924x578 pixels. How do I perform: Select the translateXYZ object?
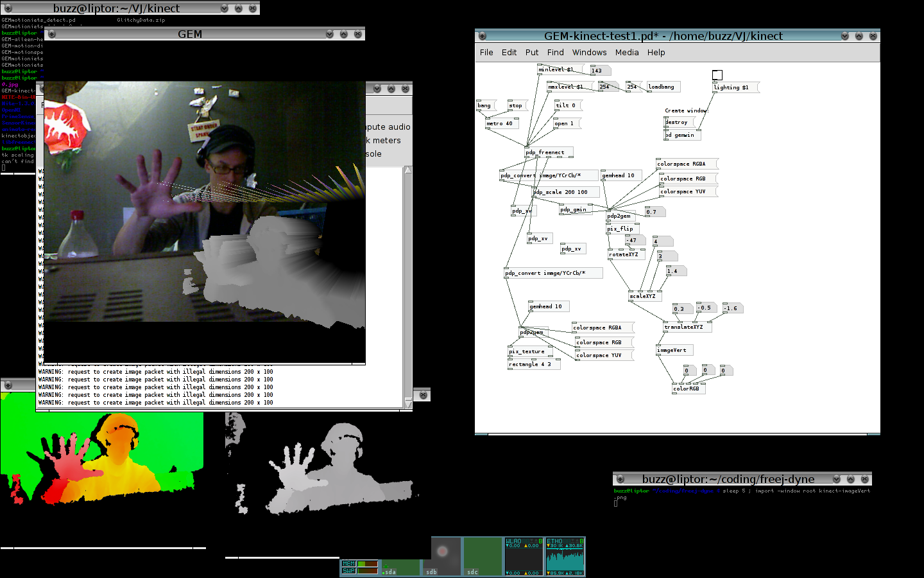click(x=687, y=327)
